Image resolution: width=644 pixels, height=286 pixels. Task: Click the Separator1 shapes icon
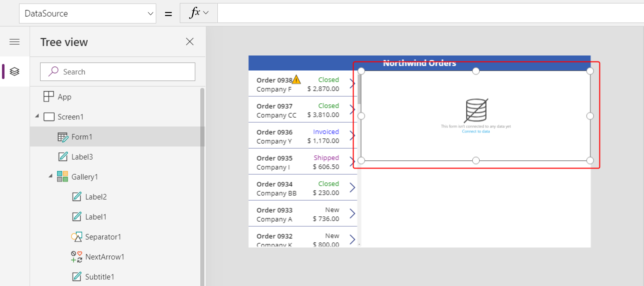tap(76, 237)
